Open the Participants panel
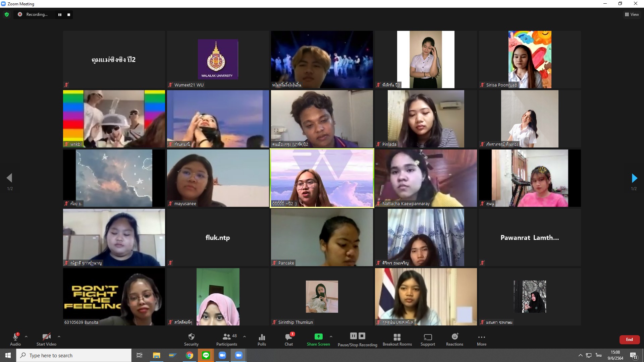This screenshot has width=644, height=362. pyautogui.click(x=227, y=339)
